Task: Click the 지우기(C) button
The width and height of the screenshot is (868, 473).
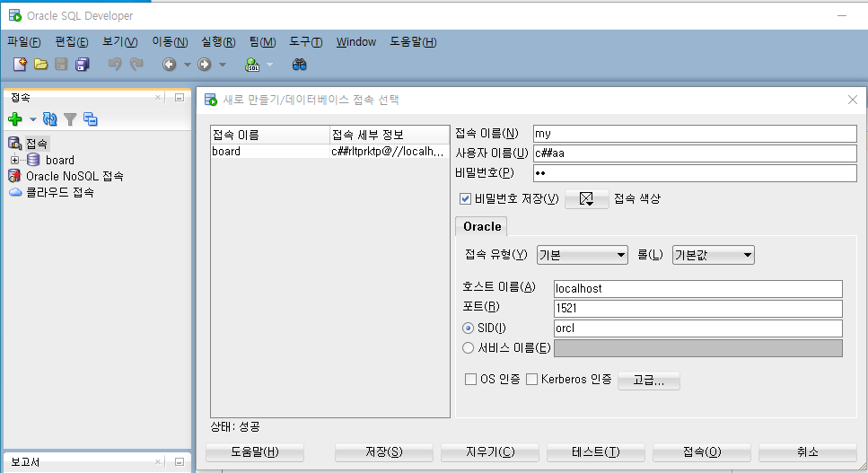Action: point(490,452)
